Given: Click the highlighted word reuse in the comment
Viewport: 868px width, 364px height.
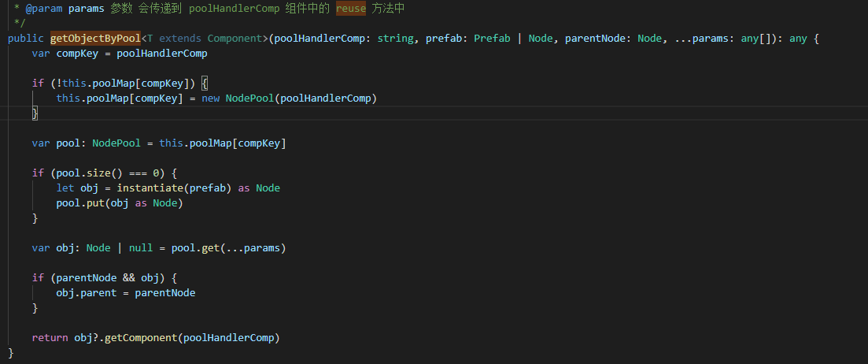Looking at the screenshot, I should [x=350, y=7].
